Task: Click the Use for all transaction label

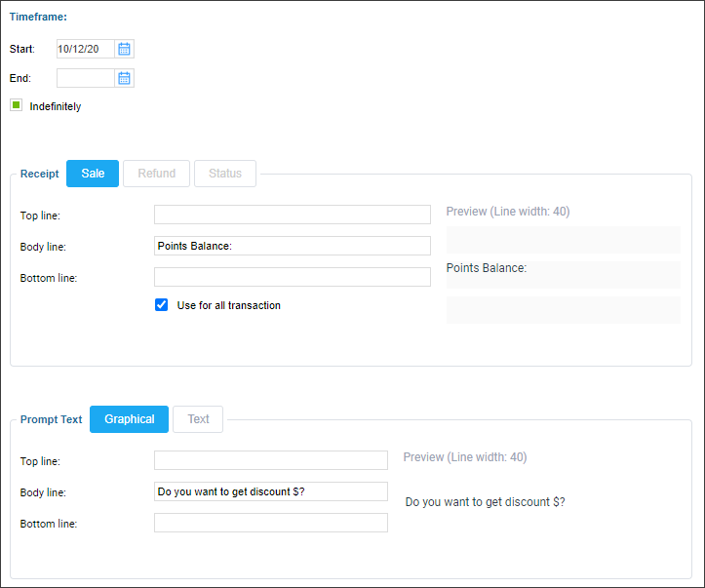Action: tap(228, 305)
